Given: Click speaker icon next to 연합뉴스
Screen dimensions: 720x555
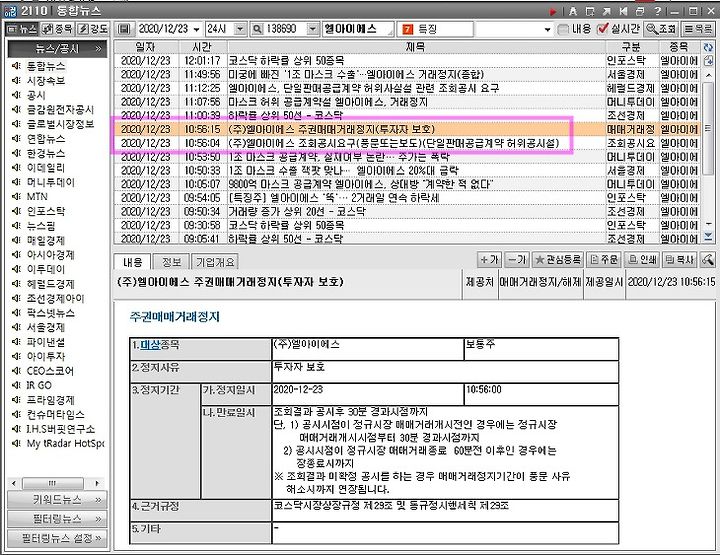Looking at the screenshot, I should (17, 139).
